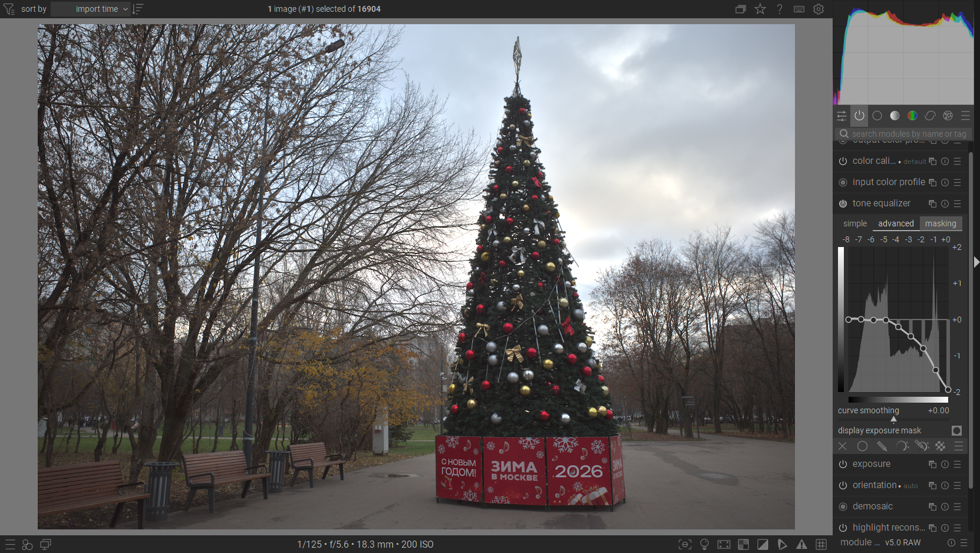The width and height of the screenshot is (980, 553).
Task: Toggle display exposure mask button
Action: click(956, 430)
